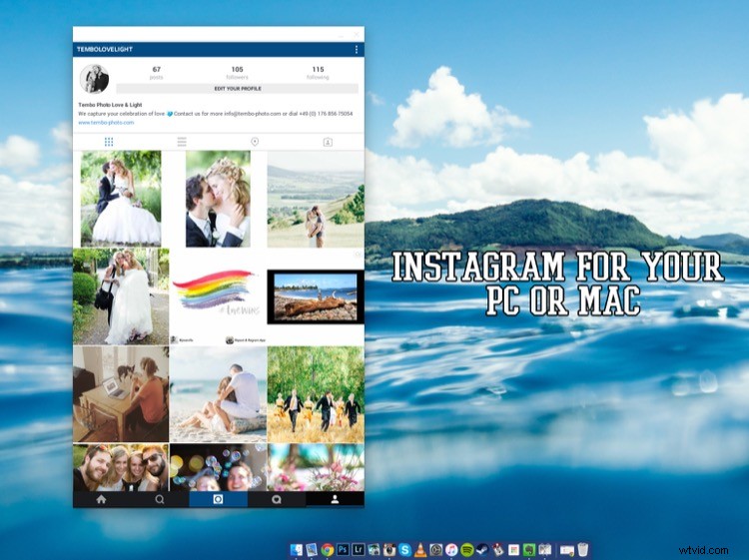Viewport: 749px width, 560px height.
Task: Open the Profile tab in bottom bar
Action: (335, 499)
